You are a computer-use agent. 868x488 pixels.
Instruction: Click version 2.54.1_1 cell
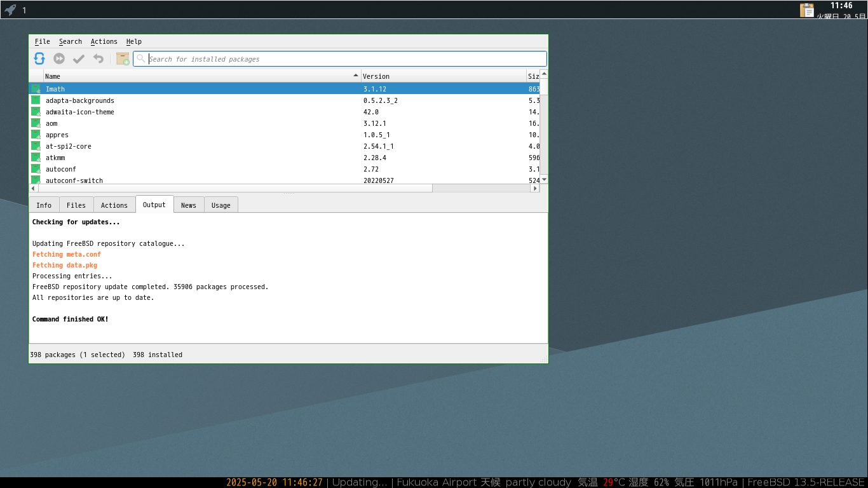[x=379, y=146]
